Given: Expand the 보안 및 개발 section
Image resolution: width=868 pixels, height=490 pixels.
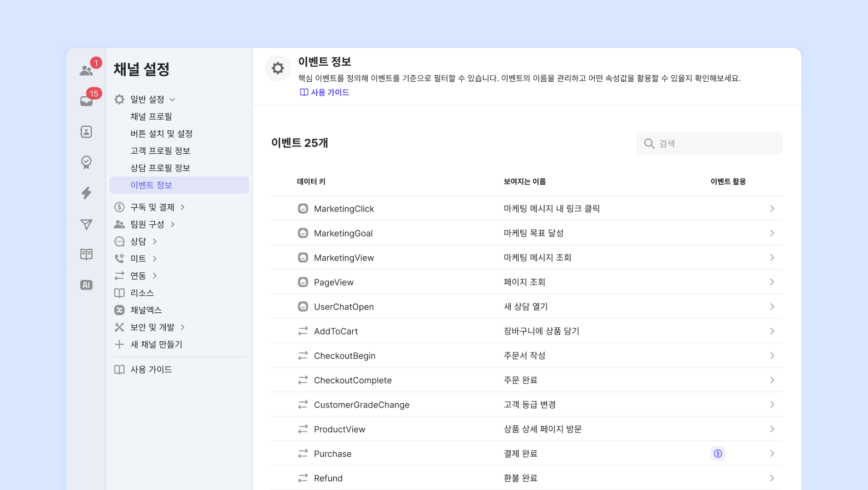Looking at the screenshot, I should (x=183, y=327).
